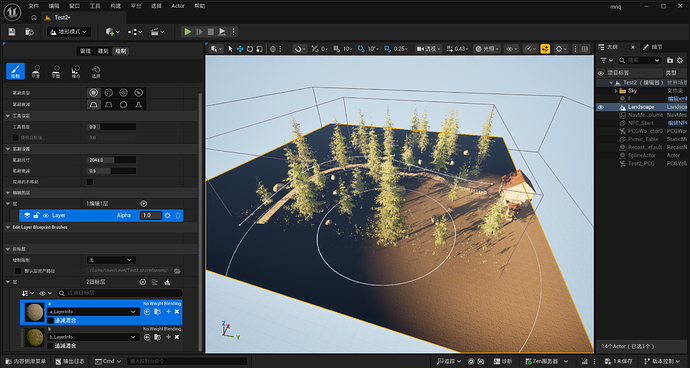Toggle the lock icon on edit Layer

[x=37, y=216]
